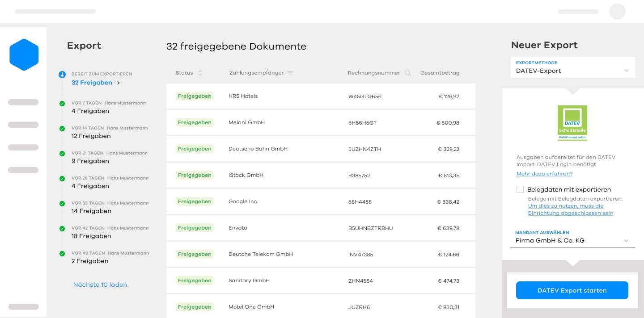Screen dimensions: 644x318
Task: Click the DATEV Schnittstelle logo
Action: coord(572,123)
